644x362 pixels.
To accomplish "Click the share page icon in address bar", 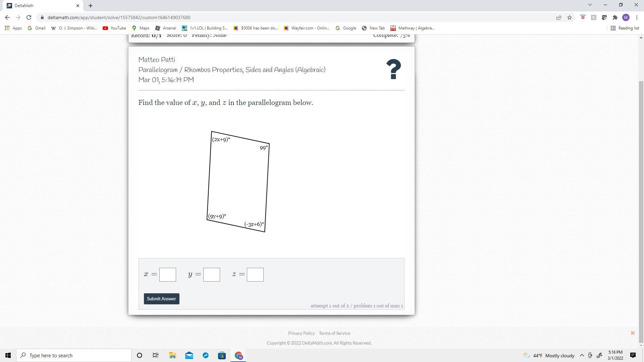I will 559,17.
